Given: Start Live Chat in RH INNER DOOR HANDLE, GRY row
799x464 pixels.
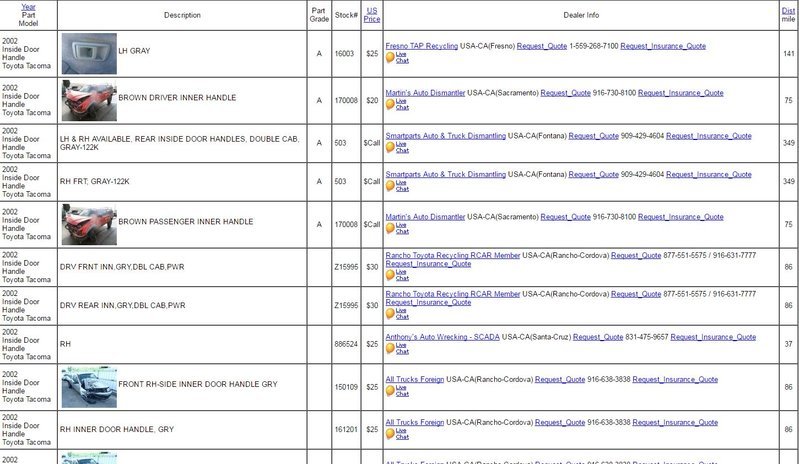Looking at the screenshot, I should click(x=397, y=433).
